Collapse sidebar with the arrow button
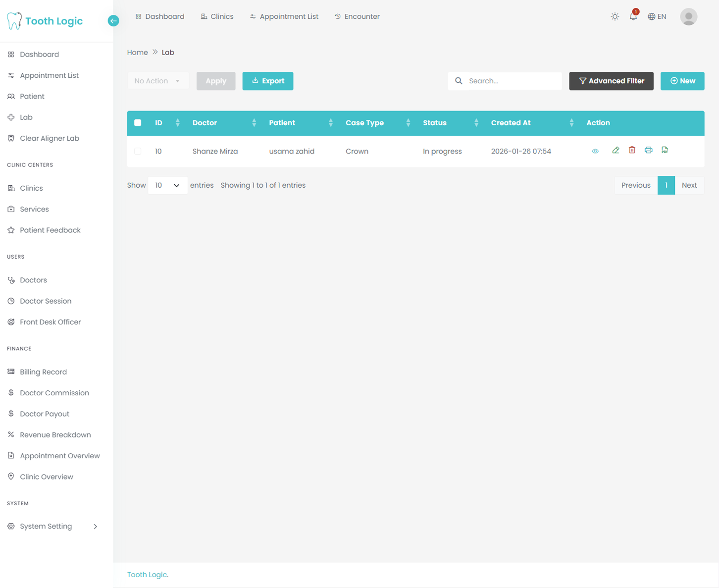 click(x=113, y=21)
